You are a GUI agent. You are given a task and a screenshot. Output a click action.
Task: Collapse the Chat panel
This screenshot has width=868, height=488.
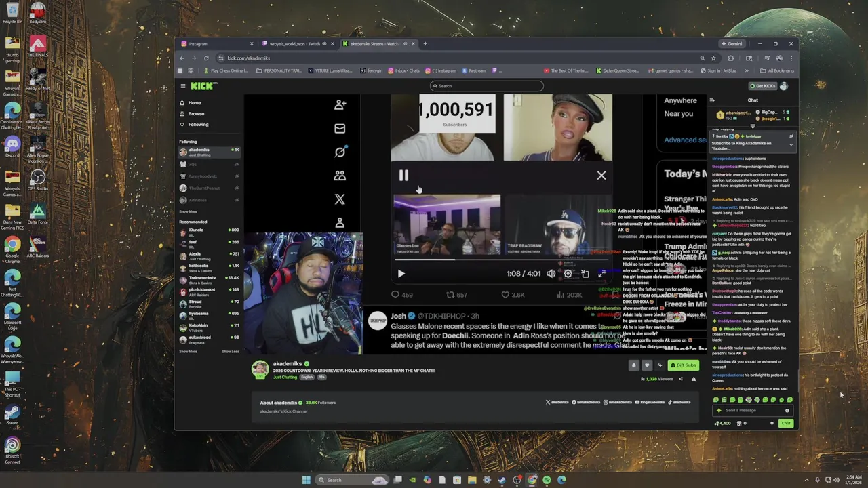coord(712,100)
